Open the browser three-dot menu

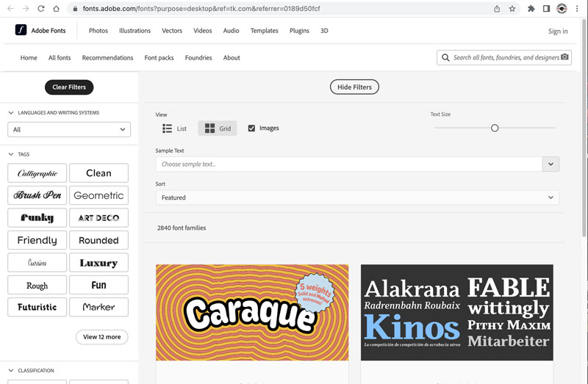click(x=577, y=9)
